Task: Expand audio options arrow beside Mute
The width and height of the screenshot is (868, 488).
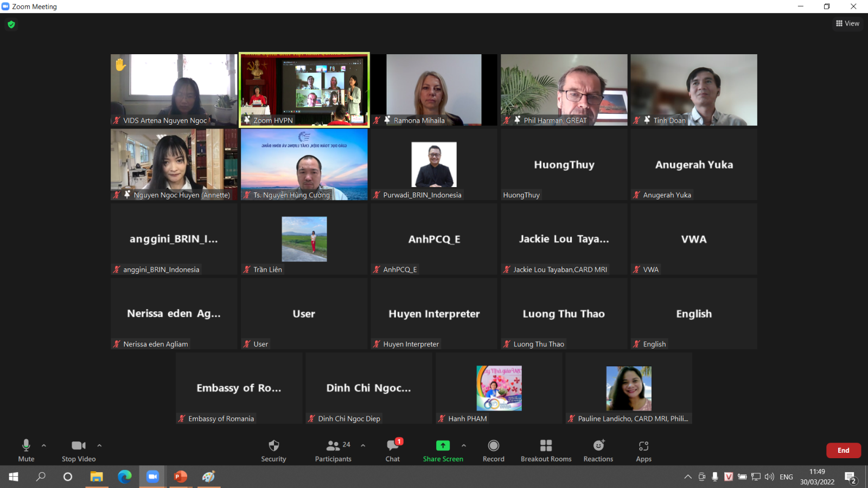Action: pos(44,446)
